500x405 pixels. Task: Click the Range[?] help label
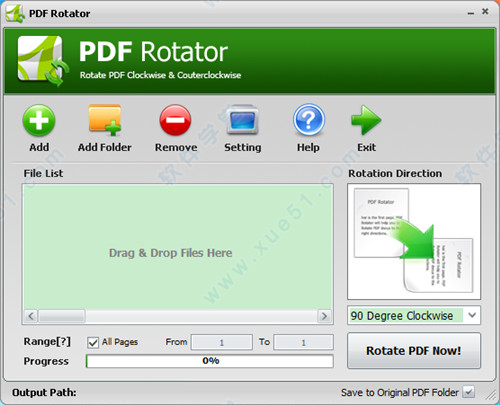tap(47, 342)
